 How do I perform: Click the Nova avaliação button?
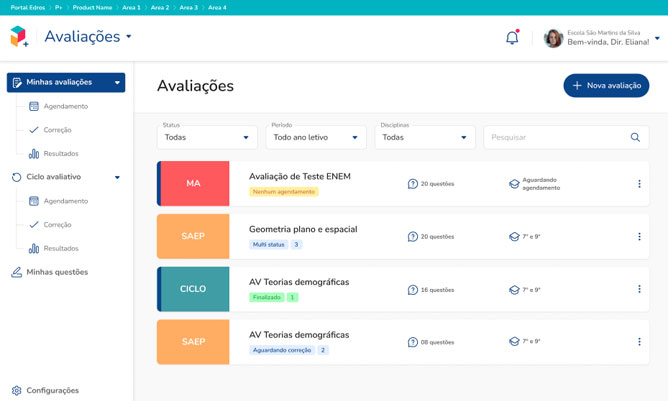pyautogui.click(x=606, y=86)
